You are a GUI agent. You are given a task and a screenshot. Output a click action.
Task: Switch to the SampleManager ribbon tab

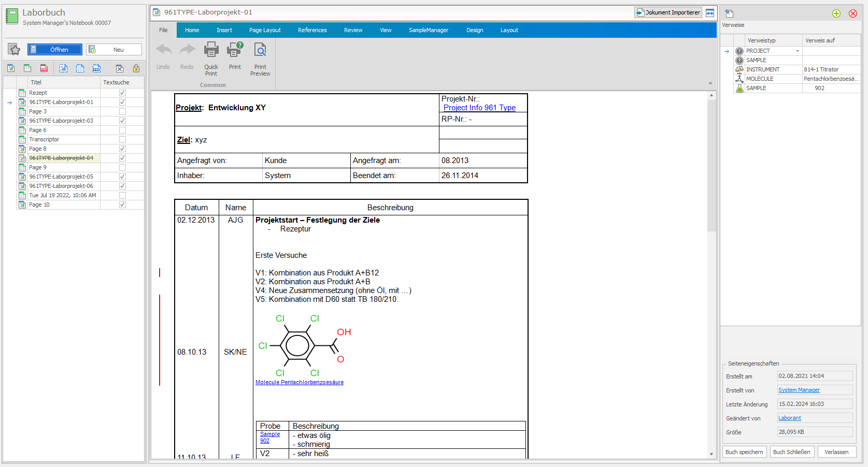click(428, 30)
